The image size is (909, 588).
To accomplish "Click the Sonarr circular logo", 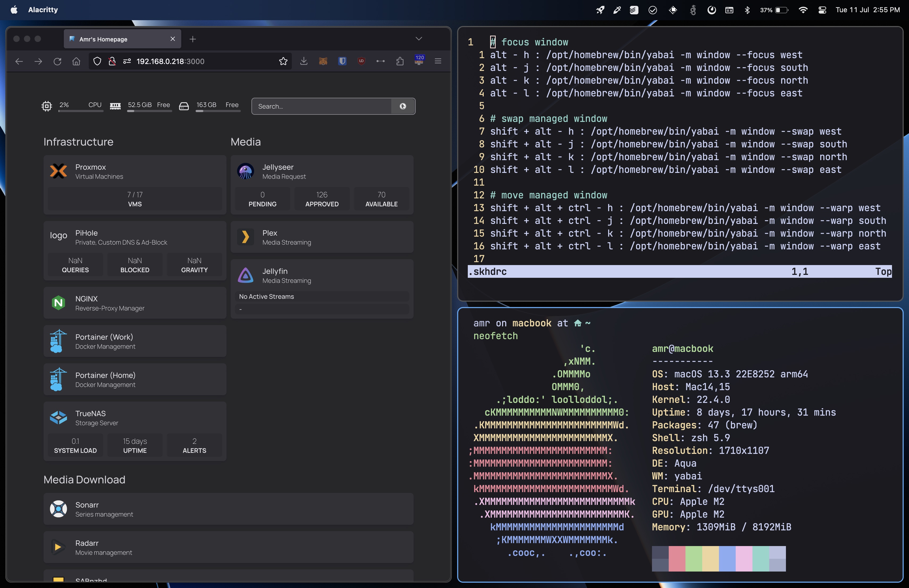I will [58, 509].
